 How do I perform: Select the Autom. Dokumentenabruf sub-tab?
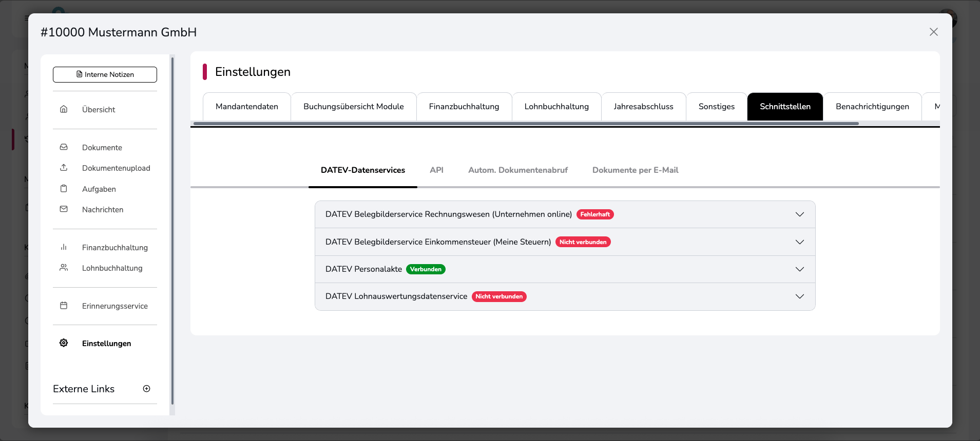(x=517, y=170)
